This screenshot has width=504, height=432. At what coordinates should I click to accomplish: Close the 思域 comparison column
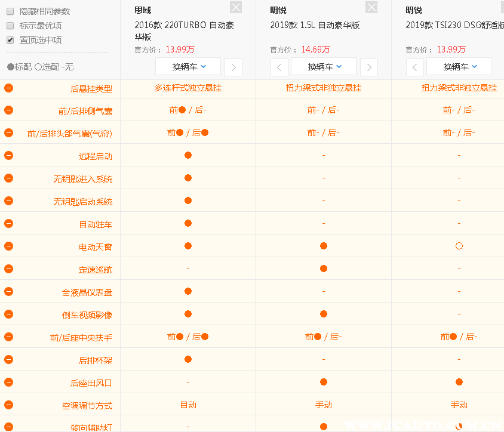(x=236, y=7)
